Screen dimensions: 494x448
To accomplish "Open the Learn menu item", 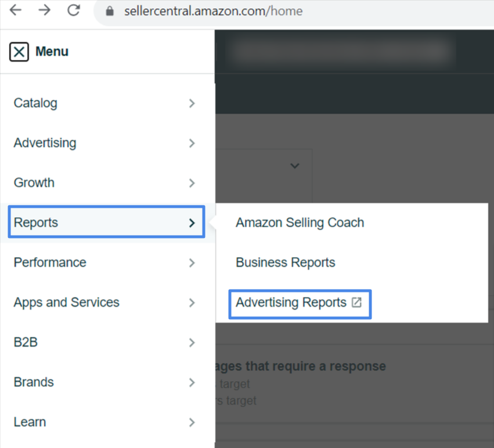I will click(107, 422).
